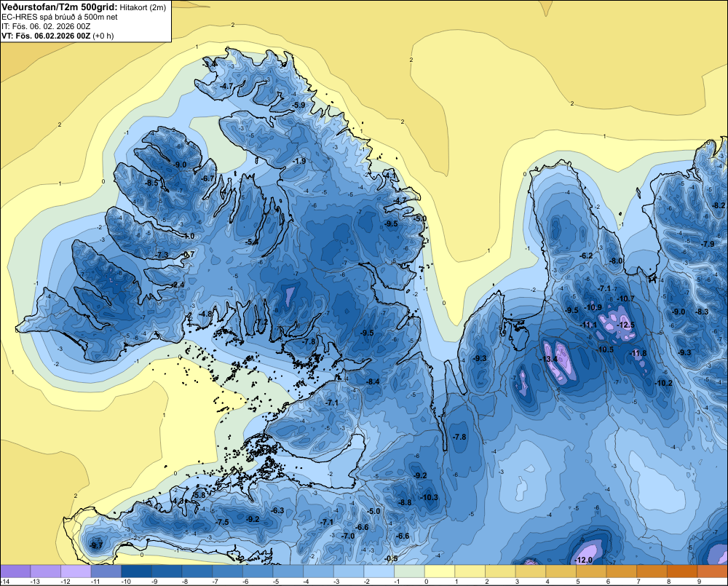Click the -4.1 temperature label

[x=390, y=176]
